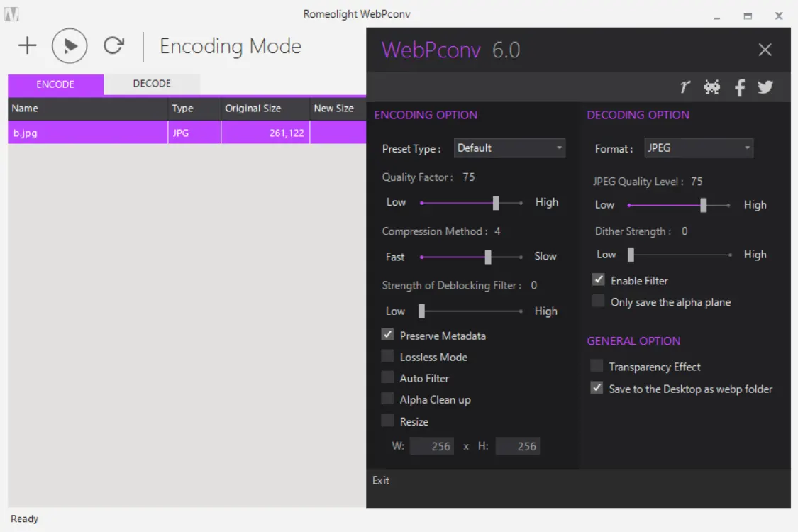Sort by the Type column header
Image resolution: width=798 pixels, height=532 pixels.
tap(194, 109)
